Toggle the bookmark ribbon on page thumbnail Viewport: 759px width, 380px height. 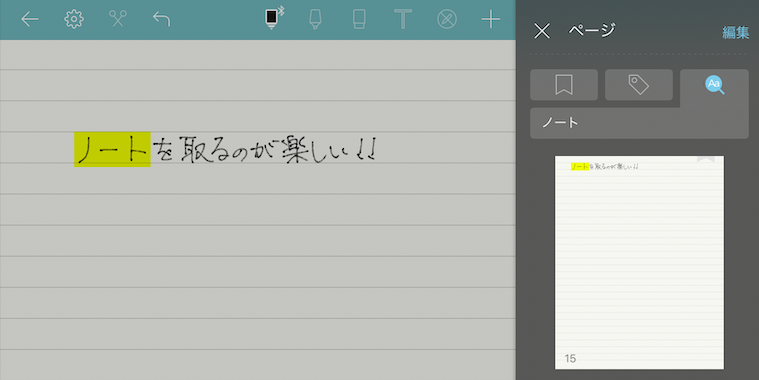706,160
